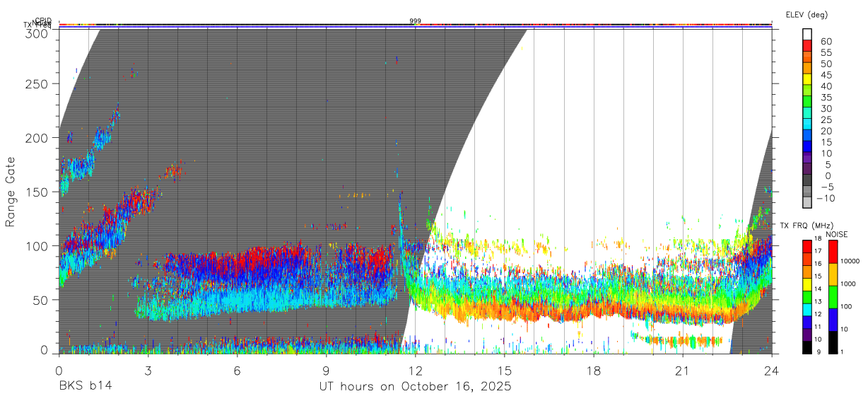
Task: Click the x-axis tick label 21
Action: point(683,371)
